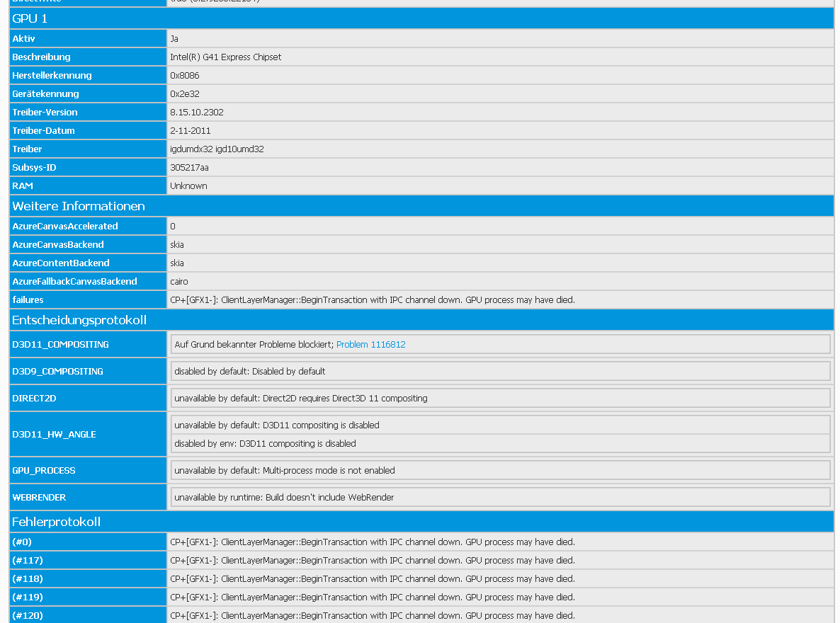840x623 pixels.
Task: Select the 'D3D11_COMPOSITING' label
Action: [60, 345]
